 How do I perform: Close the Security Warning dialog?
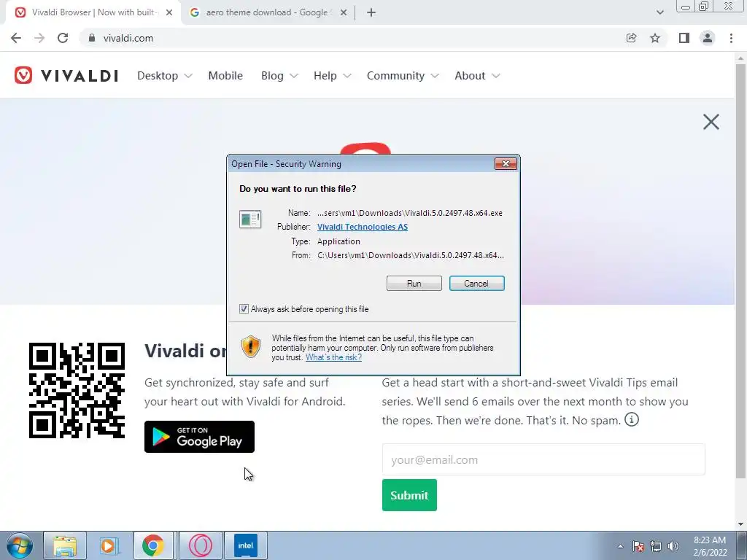click(506, 164)
